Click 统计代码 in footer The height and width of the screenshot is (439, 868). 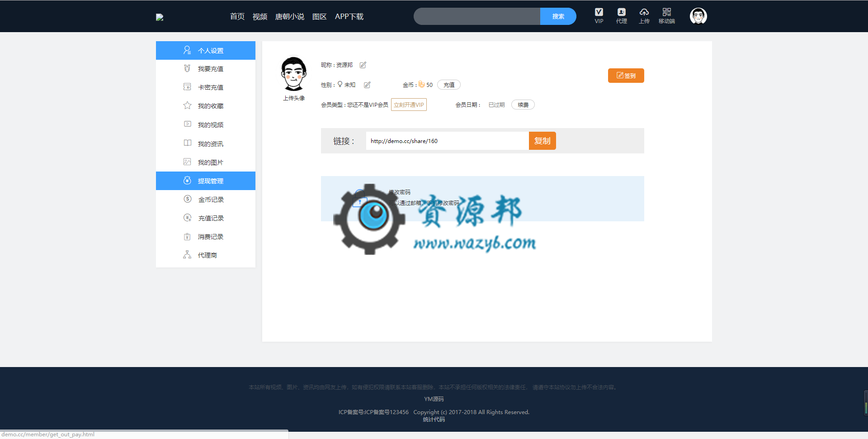[x=434, y=420]
